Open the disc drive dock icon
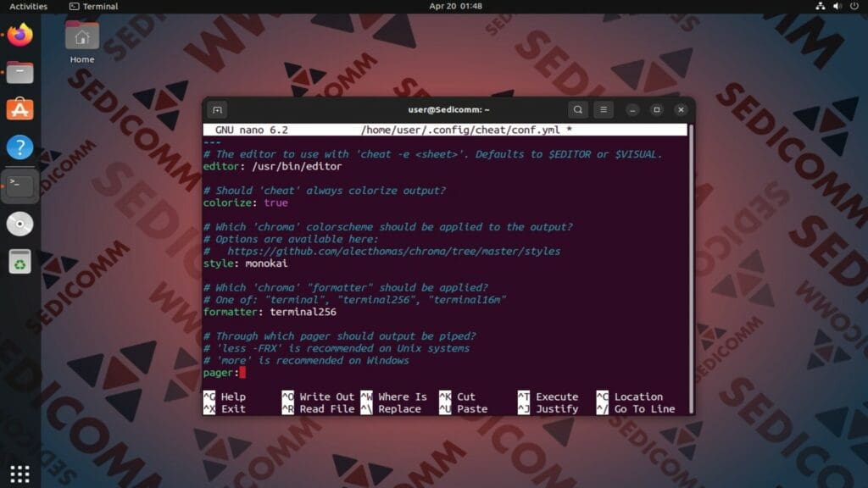 (20, 224)
